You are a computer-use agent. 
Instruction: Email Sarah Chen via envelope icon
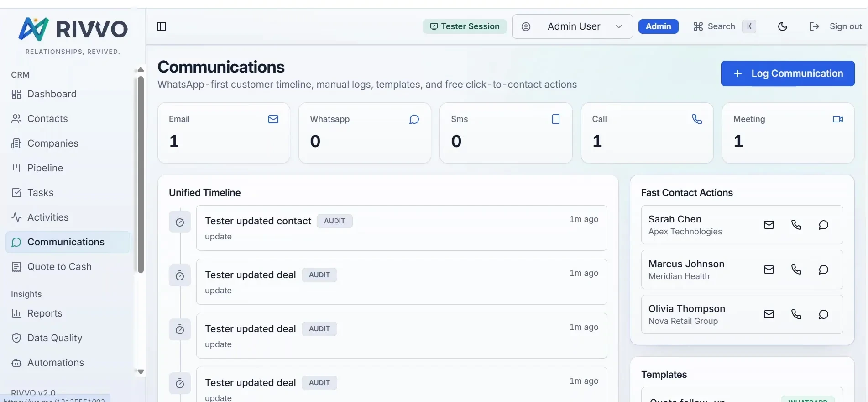pos(769,225)
